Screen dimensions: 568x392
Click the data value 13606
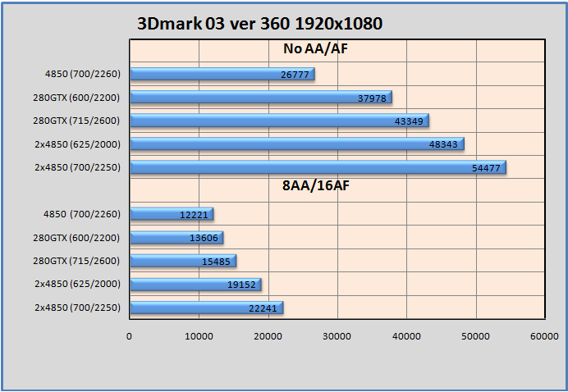tap(204, 238)
